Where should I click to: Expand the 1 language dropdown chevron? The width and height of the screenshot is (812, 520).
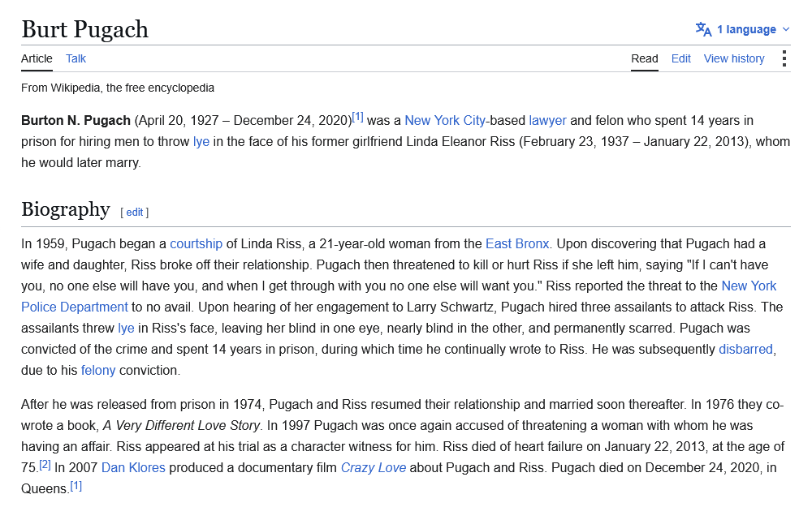785,29
